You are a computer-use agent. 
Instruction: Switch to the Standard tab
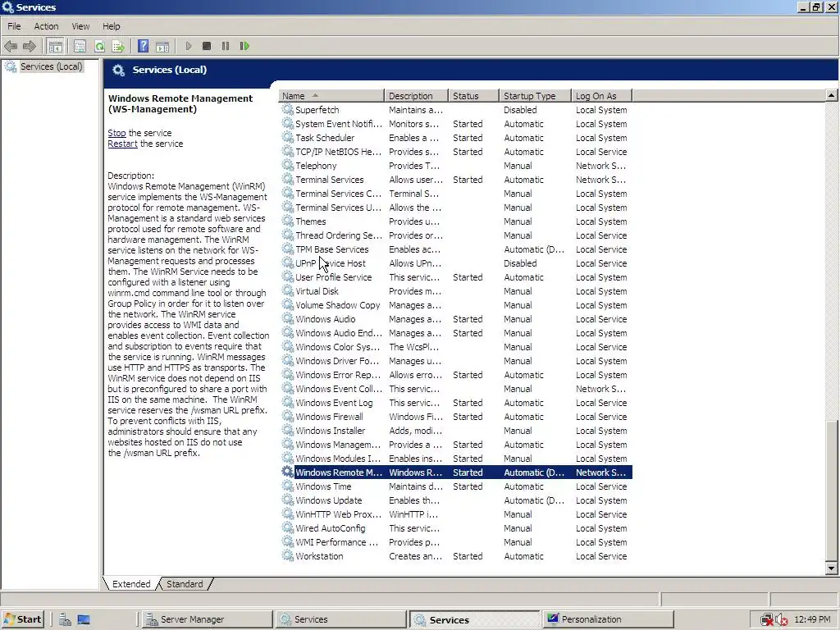click(x=185, y=584)
